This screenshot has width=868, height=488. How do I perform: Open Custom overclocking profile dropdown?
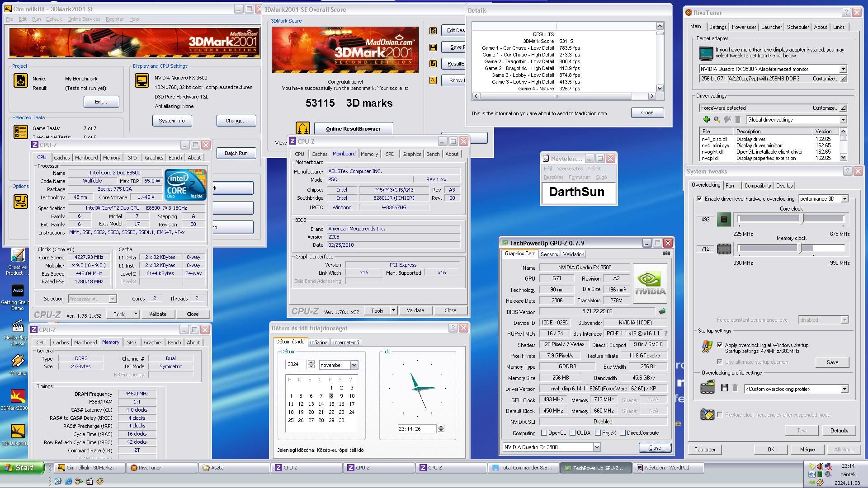844,389
